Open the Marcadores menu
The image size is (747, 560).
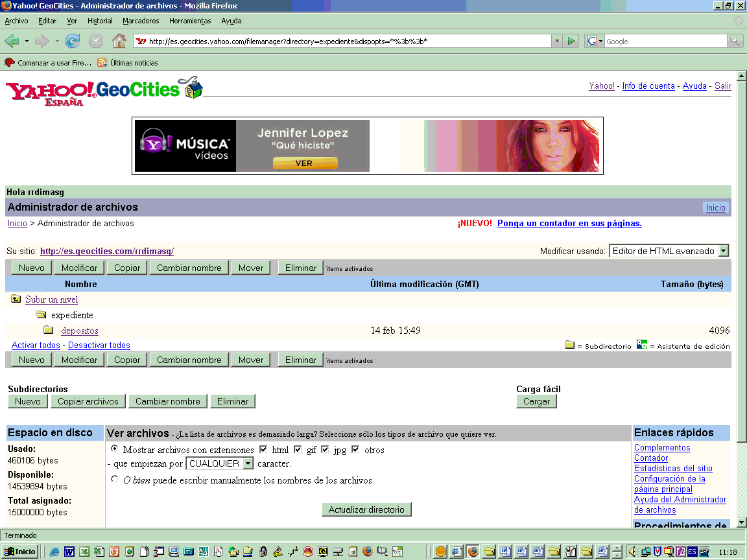pyautogui.click(x=141, y=21)
